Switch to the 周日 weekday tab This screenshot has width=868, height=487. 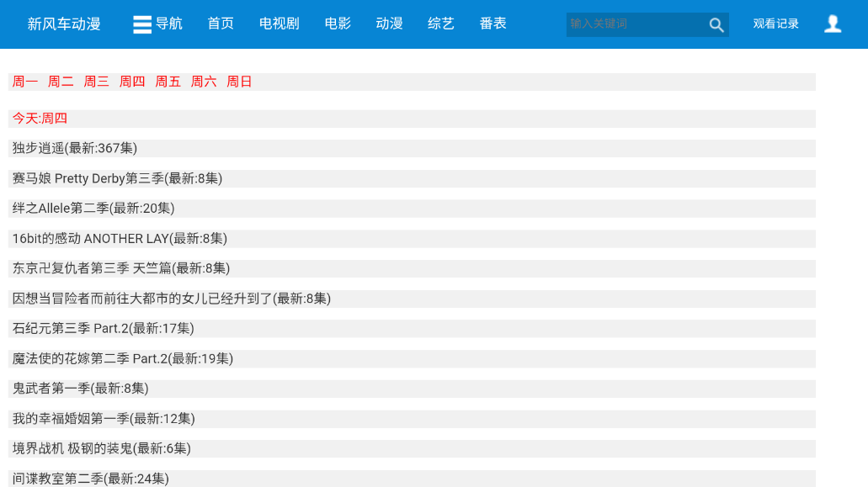tap(238, 82)
